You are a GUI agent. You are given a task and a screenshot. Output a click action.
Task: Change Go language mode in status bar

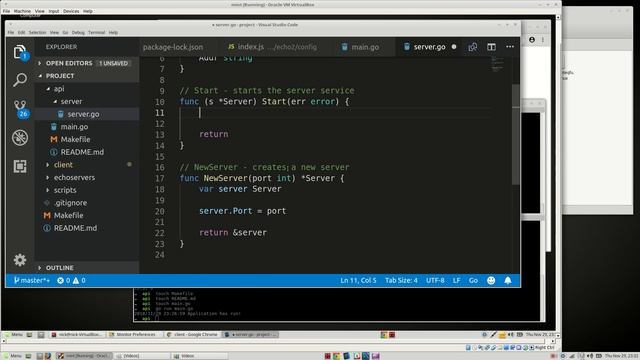pos(473,280)
